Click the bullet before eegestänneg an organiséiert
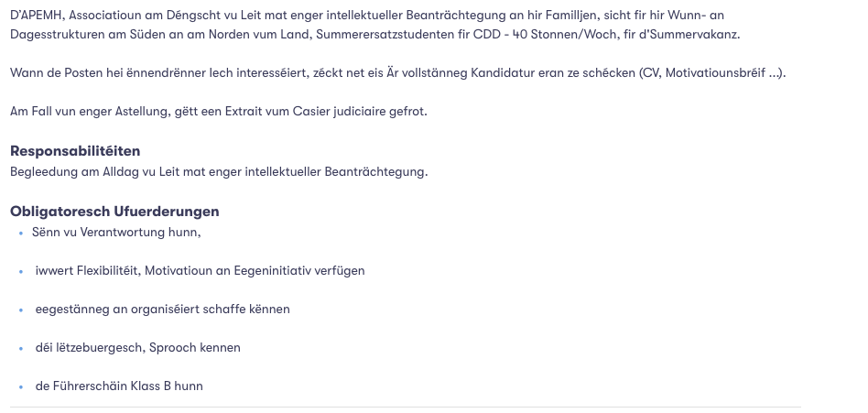The image size is (868, 413). pyautogui.click(x=21, y=310)
